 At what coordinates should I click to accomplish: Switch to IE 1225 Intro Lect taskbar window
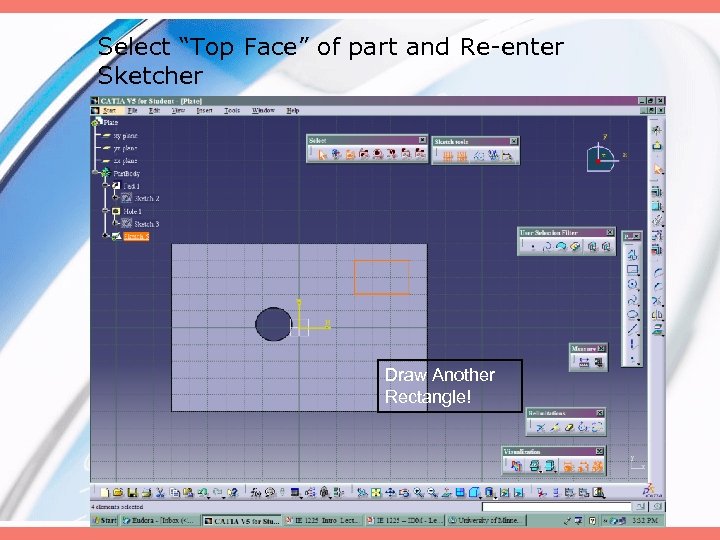point(322,520)
